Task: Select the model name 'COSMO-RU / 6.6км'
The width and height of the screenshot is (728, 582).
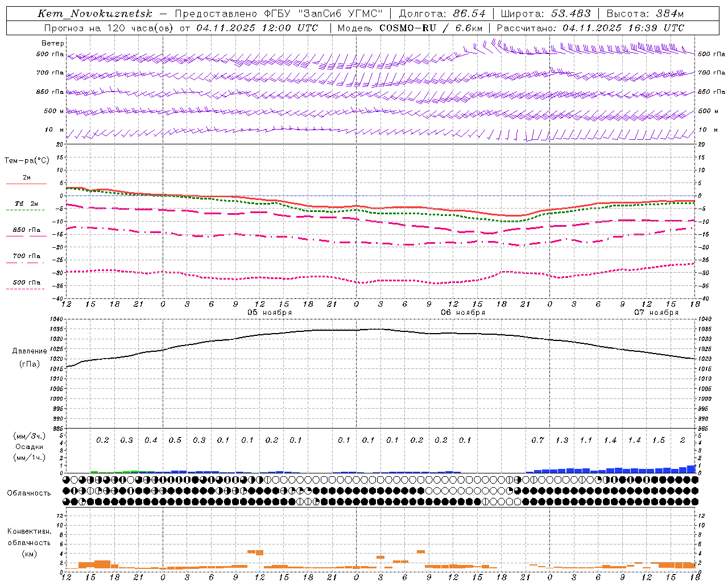Action: pyautogui.click(x=431, y=28)
